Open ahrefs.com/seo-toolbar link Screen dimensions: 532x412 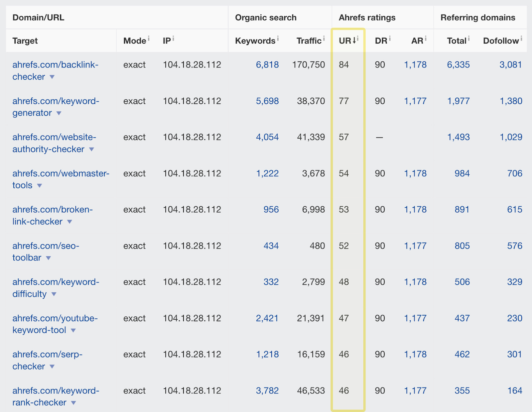point(46,252)
